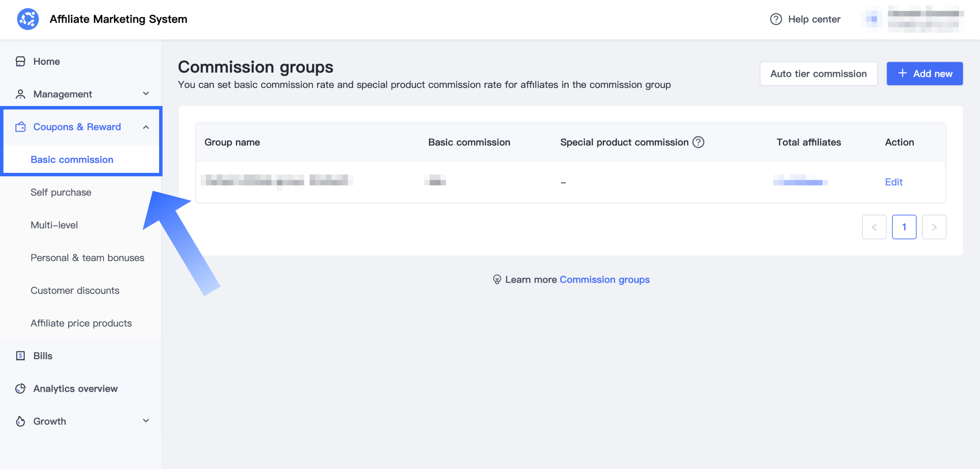The width and height of the screenshot is (980, 469).
Task: Open the Multi-level menu item
Action: (x=54, y=225)
